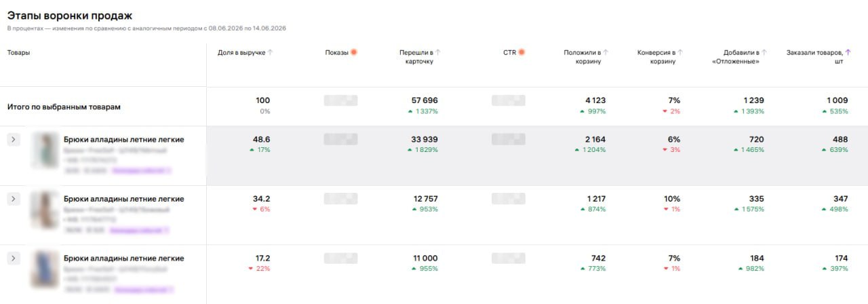The image size is (868, 304).
Task: Click orange indicator beside CTR
Action: coord(521,52)
